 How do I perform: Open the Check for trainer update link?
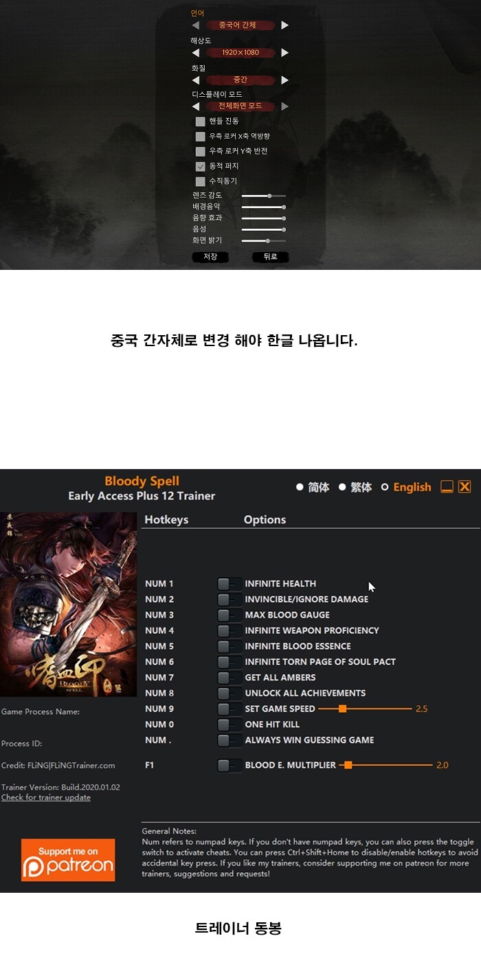46,797
